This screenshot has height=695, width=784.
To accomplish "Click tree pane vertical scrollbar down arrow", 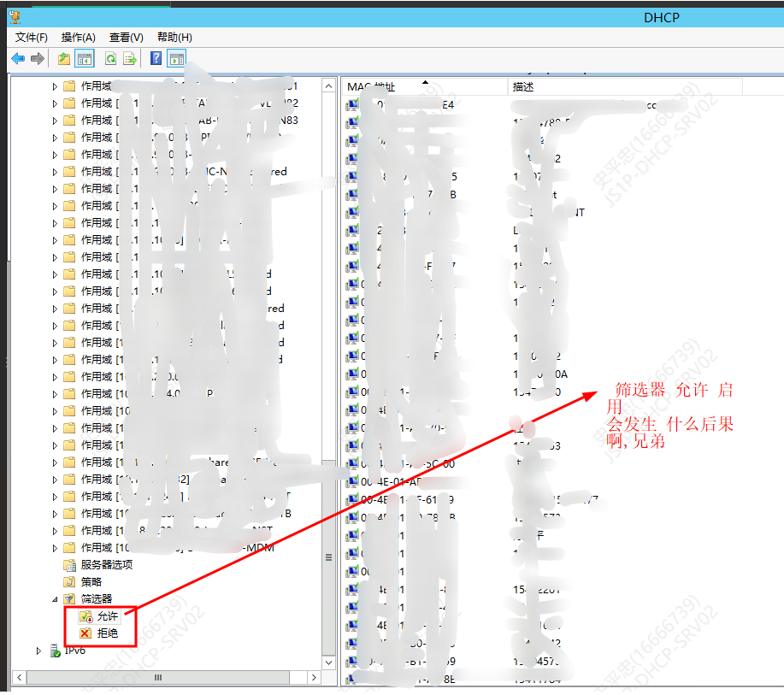I will 328,662.
